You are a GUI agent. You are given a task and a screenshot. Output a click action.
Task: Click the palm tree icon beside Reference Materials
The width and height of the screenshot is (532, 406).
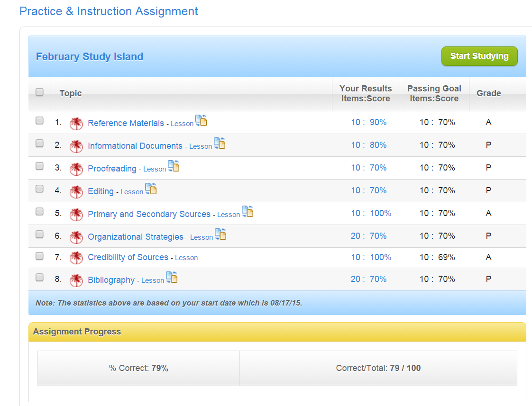coord(76,124)
